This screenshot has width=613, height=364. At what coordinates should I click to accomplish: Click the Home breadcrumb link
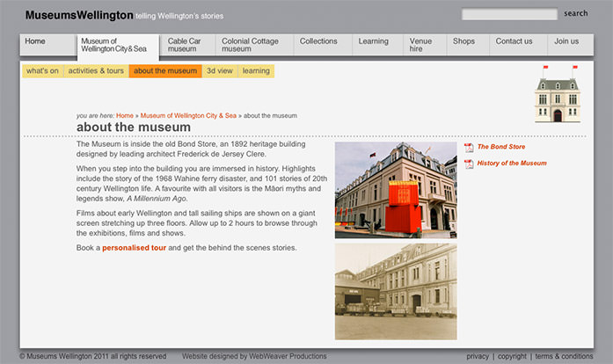pyautogui.click(x=125, y=116)
